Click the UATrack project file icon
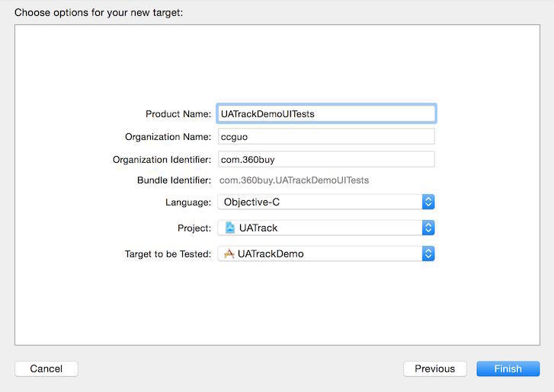Viewport: 554px width, 392px height. coord(230,228)
